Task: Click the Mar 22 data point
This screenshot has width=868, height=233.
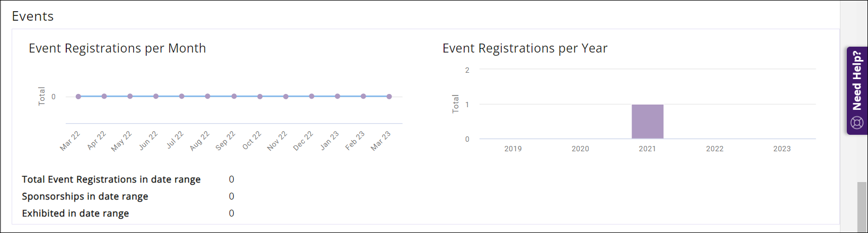Action: 78,97
